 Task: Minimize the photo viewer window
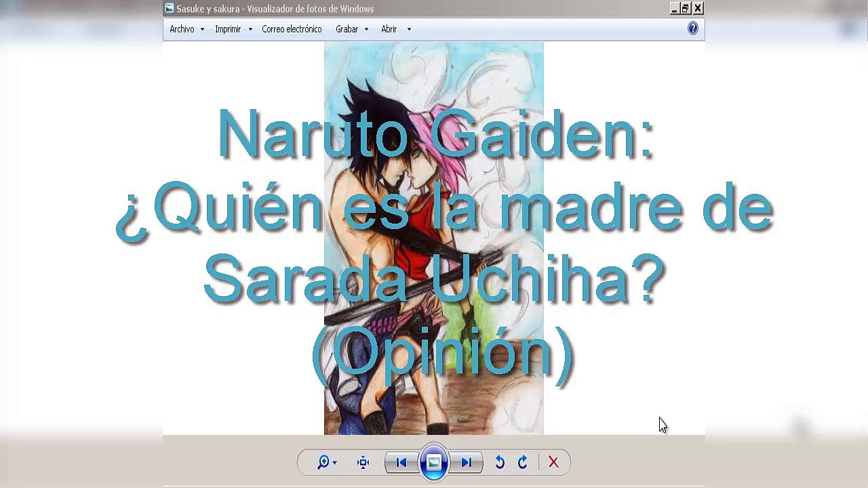point(674,8)
